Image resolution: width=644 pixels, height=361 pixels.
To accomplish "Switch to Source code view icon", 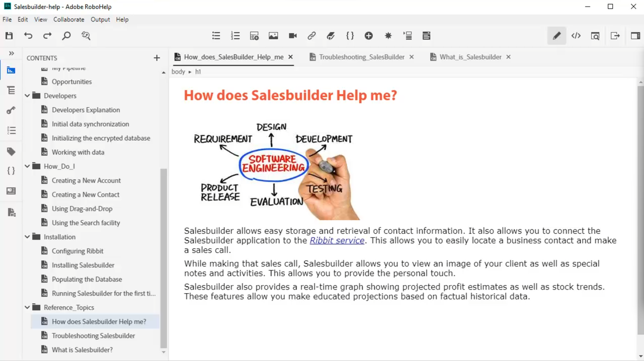I will click(576, 36).
